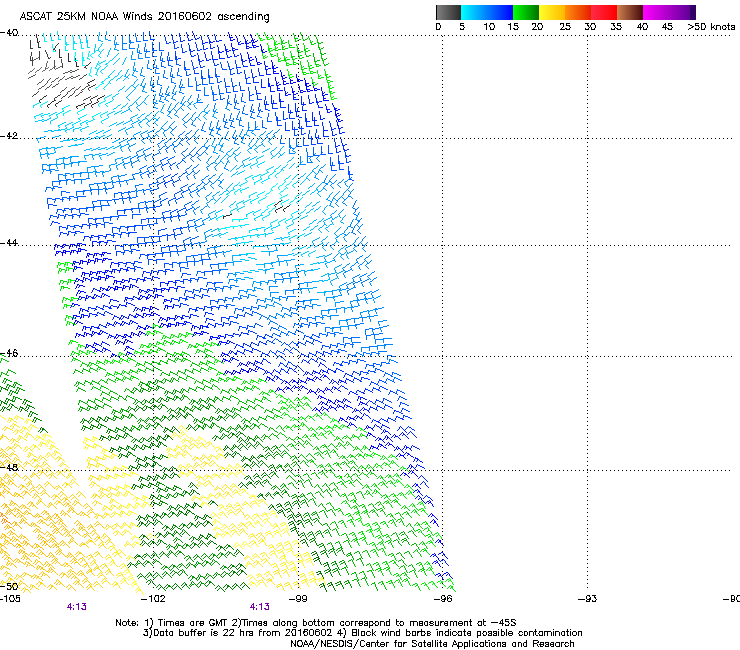This screenshot has width=740, height=650.
Task: Click the longitude label -99
Action: (298, 599)
